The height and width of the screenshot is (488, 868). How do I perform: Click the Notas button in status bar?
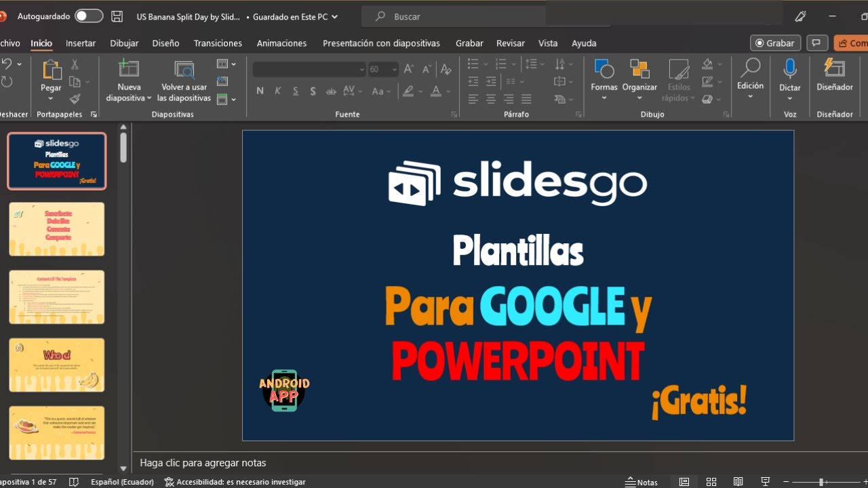pos(641,482)
